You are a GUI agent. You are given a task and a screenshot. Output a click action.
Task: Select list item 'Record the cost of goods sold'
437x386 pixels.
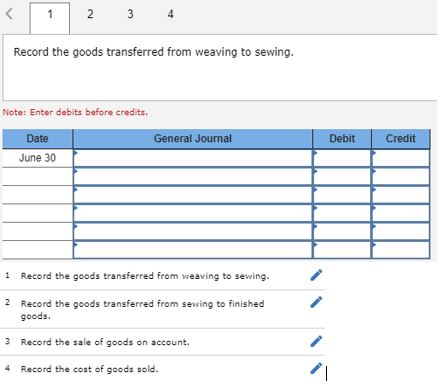[x=89, y=369]
